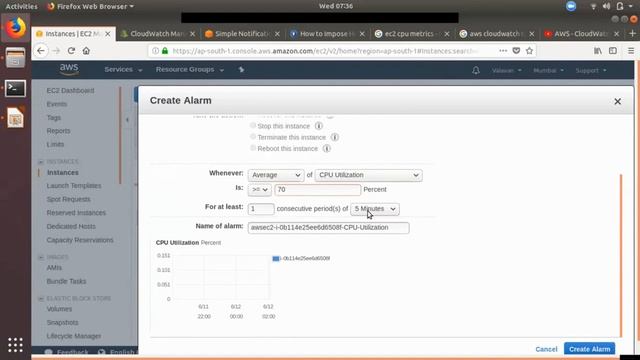Collapse the sidebar with the left arrow
This screenshot has height=360, width=640.
[x=127, y=120]
